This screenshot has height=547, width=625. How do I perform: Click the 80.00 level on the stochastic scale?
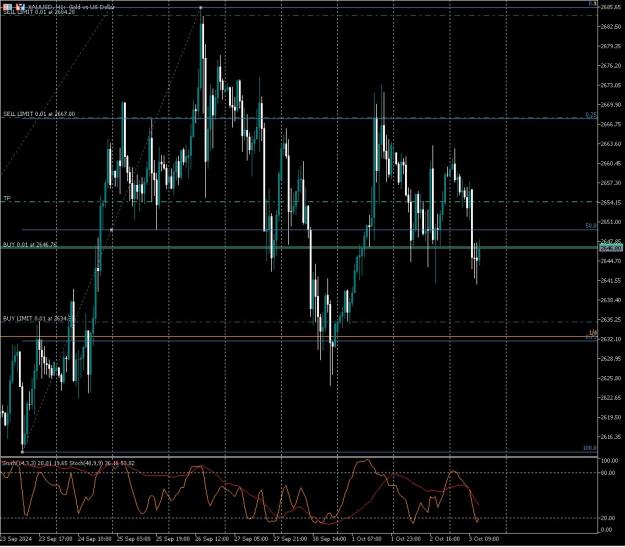coord(607,473)
